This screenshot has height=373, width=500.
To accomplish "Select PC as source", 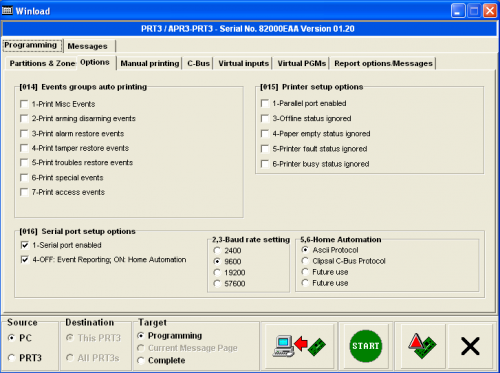I will coord(12,338).
